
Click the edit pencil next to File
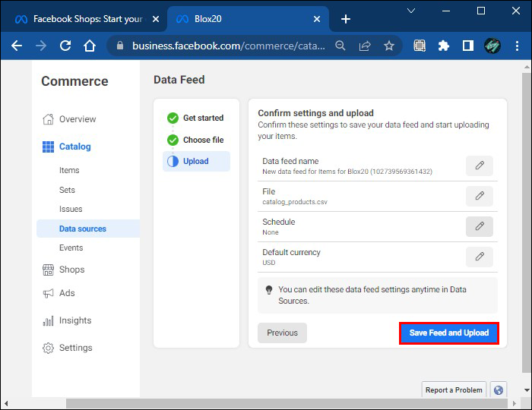coord(479,196)
